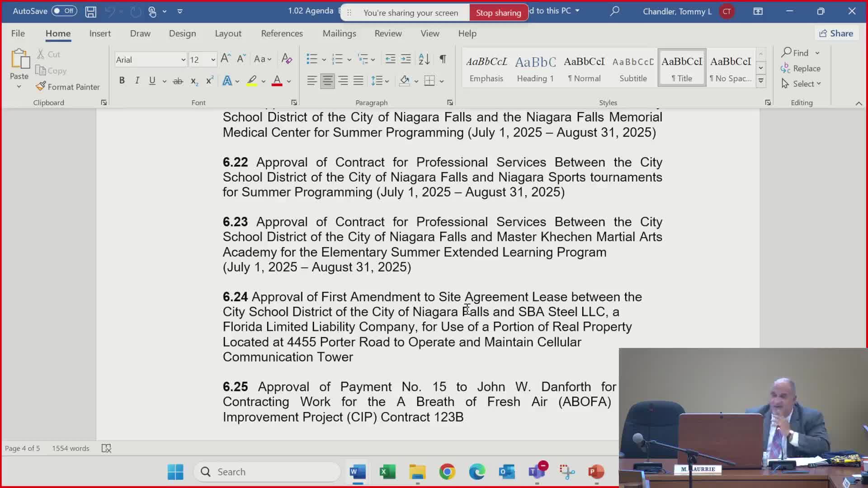Expand the Styles gallery more arrow

point(761,81)
